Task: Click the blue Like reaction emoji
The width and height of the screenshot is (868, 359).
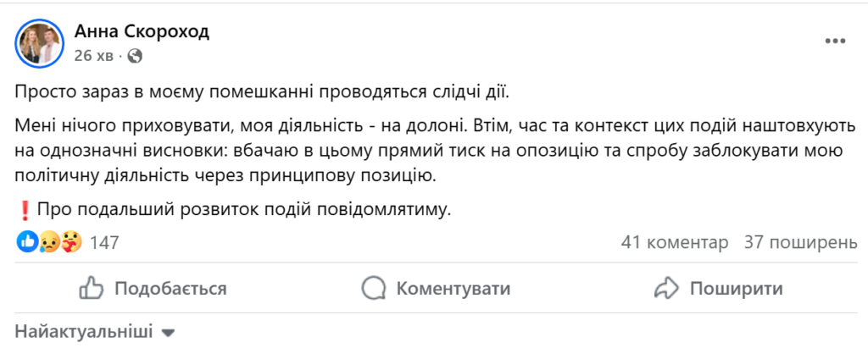Action: click(x=26, y=243)
